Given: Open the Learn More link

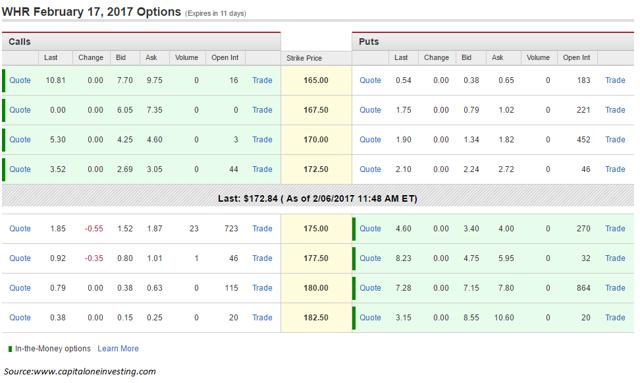Looking at the screenshot, I should 118,349.
